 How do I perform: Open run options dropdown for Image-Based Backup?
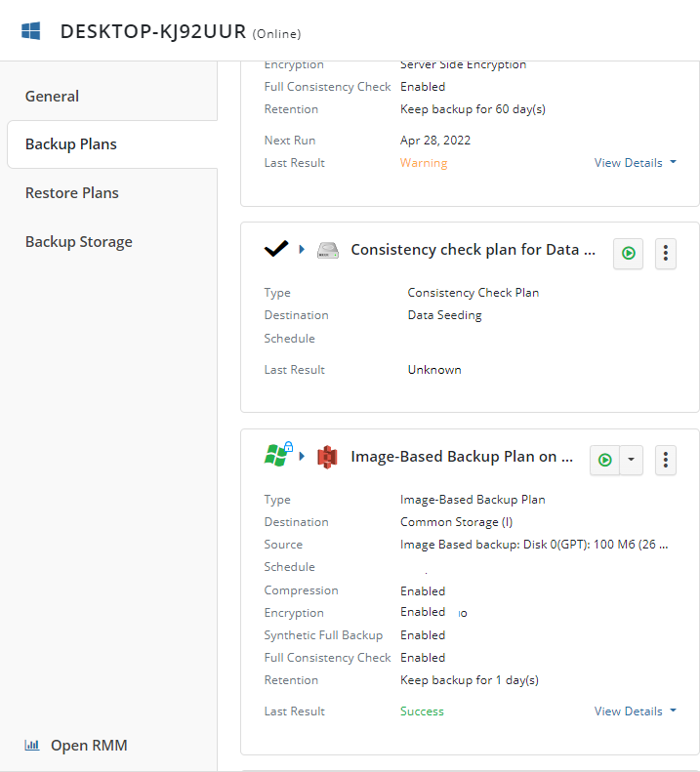coord(631,460)
